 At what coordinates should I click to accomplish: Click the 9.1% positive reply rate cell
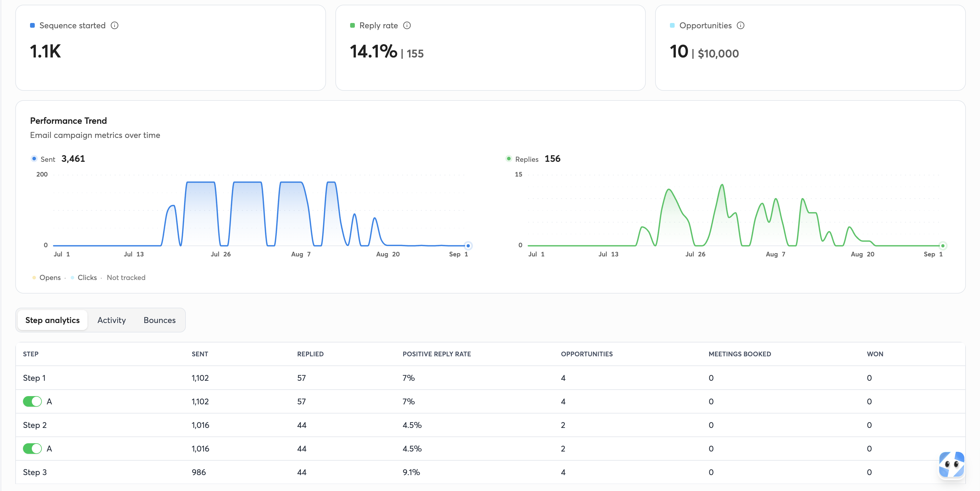(x=411, y=472)
